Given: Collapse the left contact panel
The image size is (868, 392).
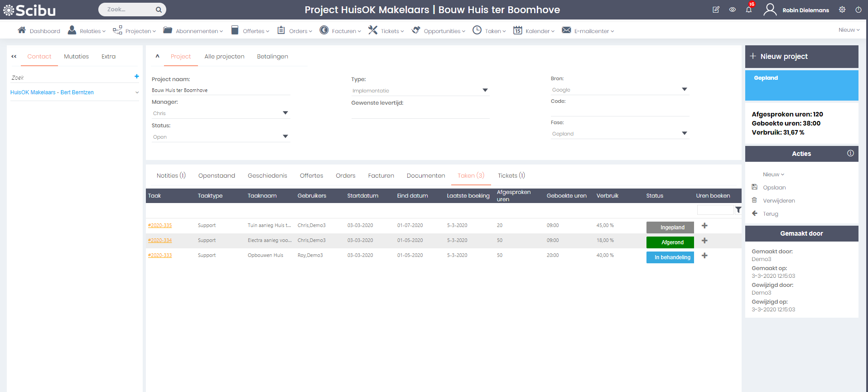Looking at the screenshot, I should (x=14, y=57).
